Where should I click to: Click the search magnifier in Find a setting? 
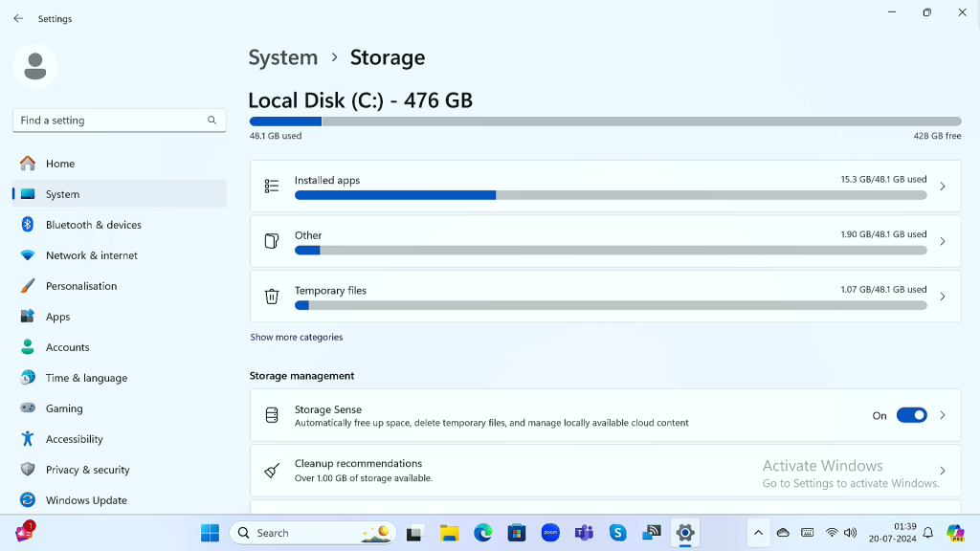coord(212,121)
